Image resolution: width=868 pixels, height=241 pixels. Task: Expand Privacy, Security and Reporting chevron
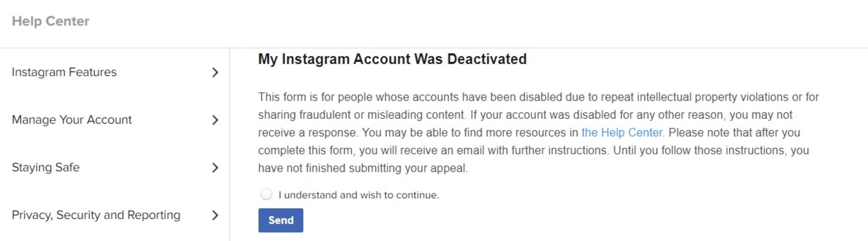pyautogui.click(x=215, y=215)
